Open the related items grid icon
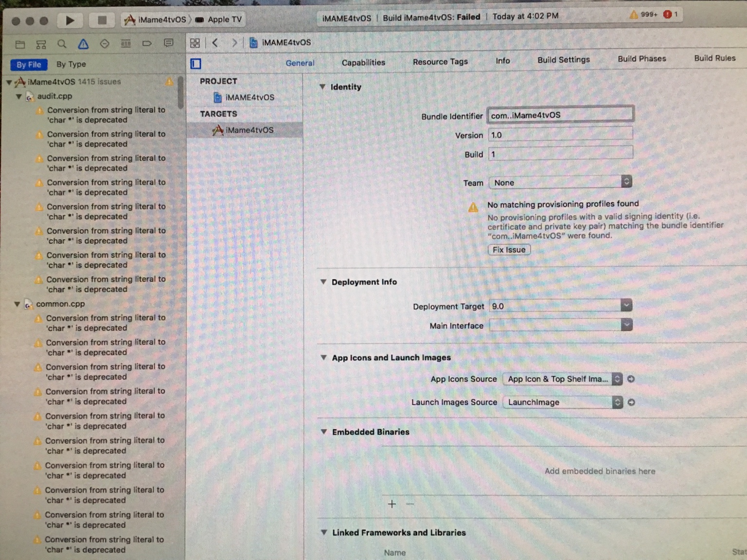 (195, 43)
